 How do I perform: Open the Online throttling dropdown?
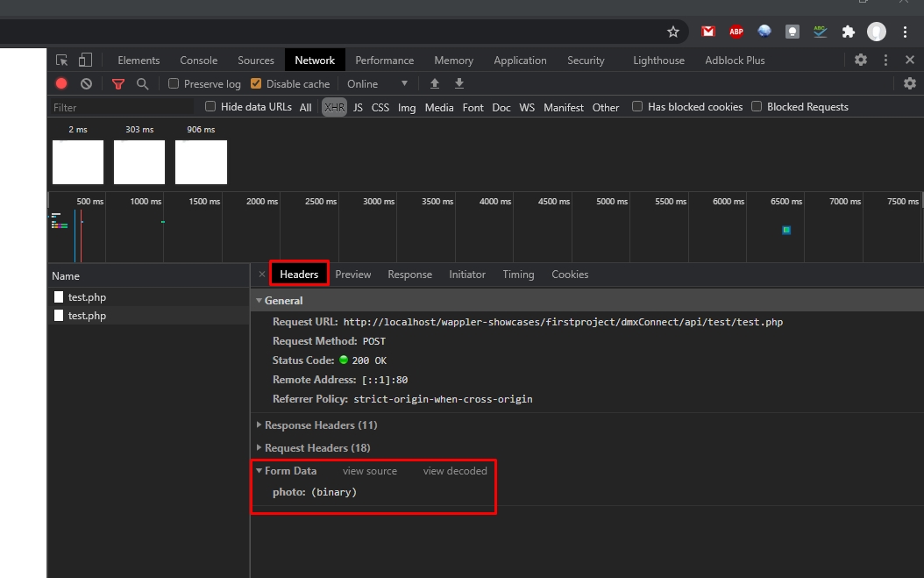coord(378,84)
